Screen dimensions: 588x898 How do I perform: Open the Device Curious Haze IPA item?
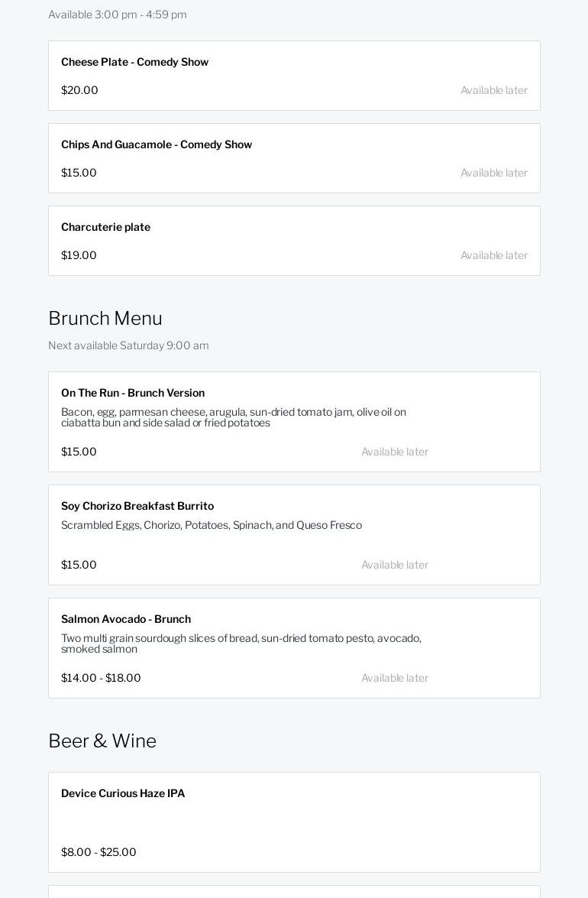123,793
